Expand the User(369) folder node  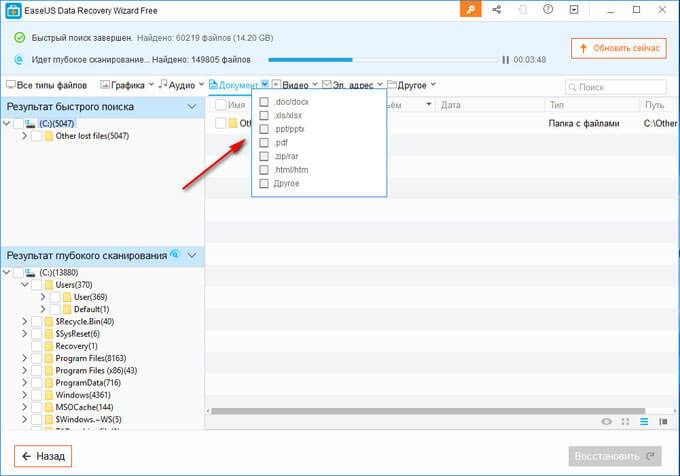[x=42, y=297]
